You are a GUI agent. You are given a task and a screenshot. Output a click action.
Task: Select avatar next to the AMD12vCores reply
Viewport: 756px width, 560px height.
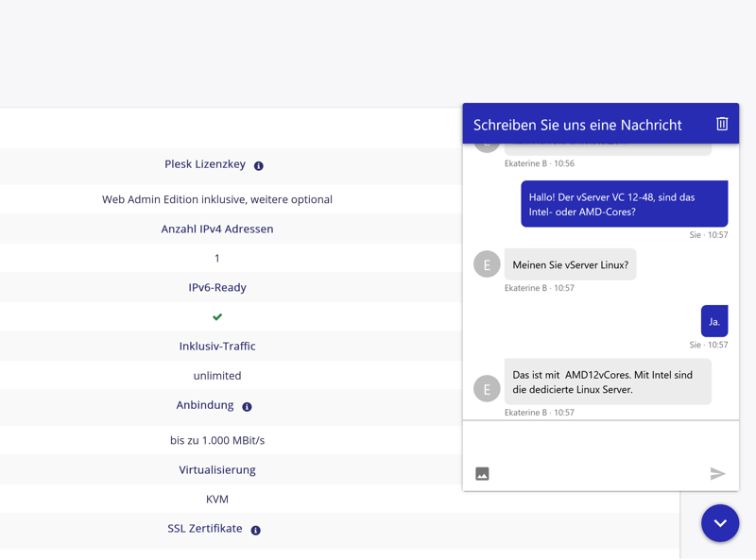(487, 388)
